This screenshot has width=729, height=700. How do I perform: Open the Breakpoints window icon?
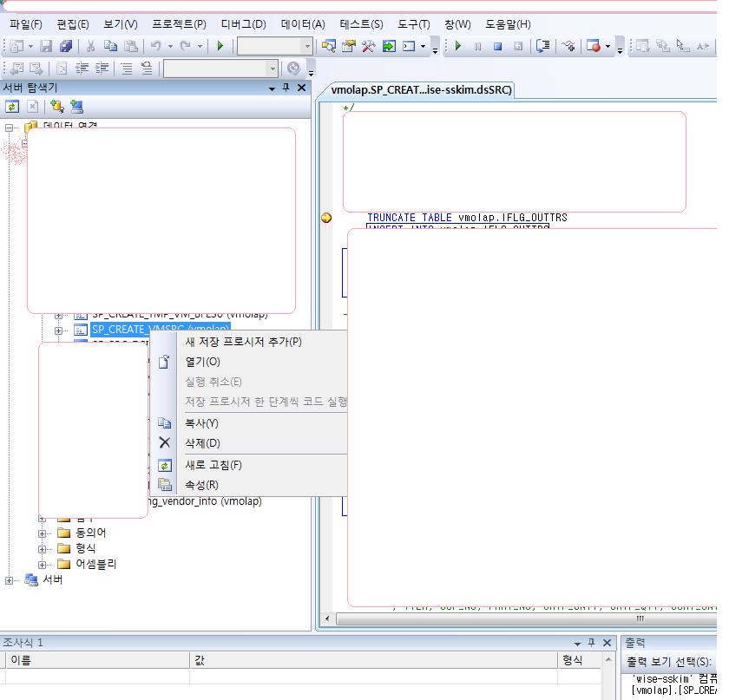click(594, 46)
